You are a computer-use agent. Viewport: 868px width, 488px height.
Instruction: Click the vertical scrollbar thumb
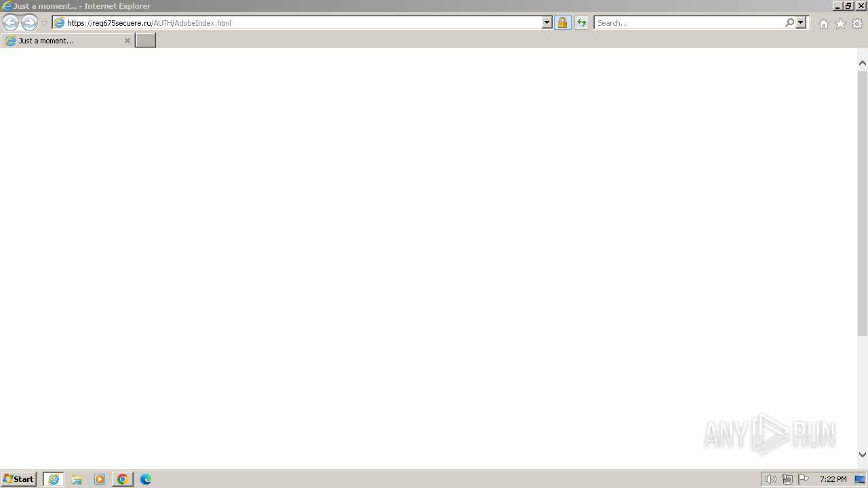pos(863,203)
